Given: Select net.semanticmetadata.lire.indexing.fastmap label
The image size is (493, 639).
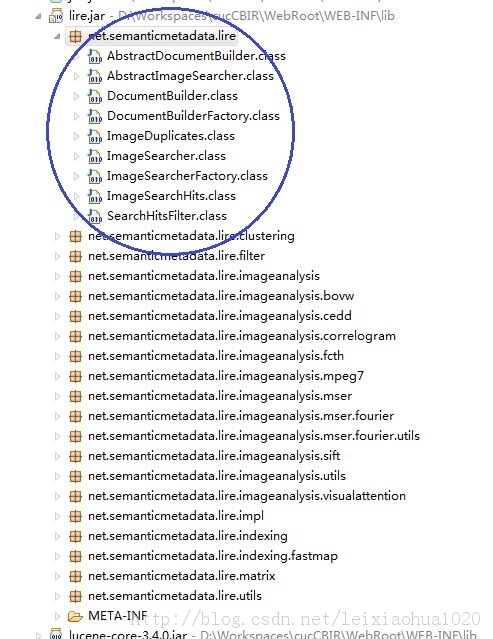Looking at the screenshot, I should [x=213, y=555].
